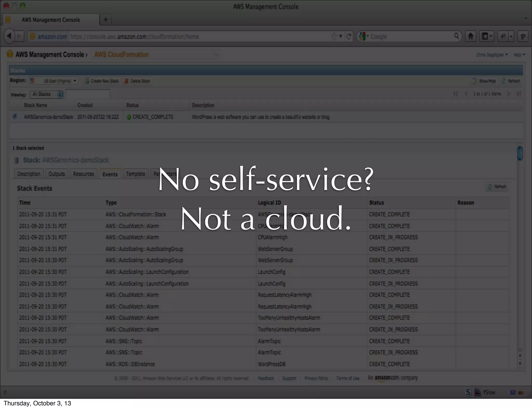Click the S3Fox status bar icon
This screenshot has width=532, height=409.
(517, 392)
